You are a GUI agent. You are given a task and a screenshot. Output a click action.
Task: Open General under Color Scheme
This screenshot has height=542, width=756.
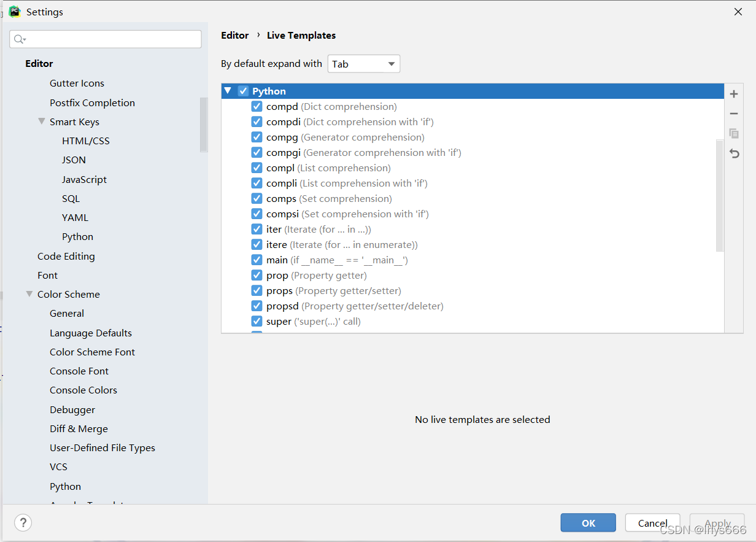67,313
